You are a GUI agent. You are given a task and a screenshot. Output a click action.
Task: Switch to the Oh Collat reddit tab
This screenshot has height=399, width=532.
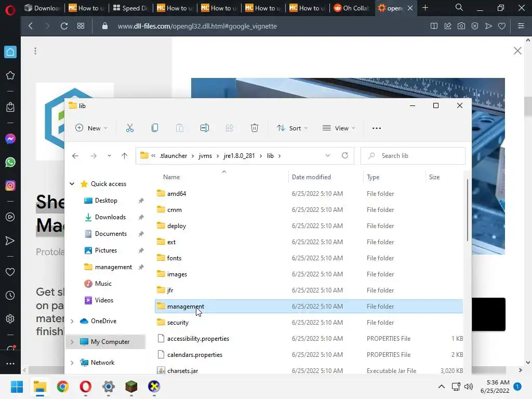pyautogui.click(x=352, y=8)
